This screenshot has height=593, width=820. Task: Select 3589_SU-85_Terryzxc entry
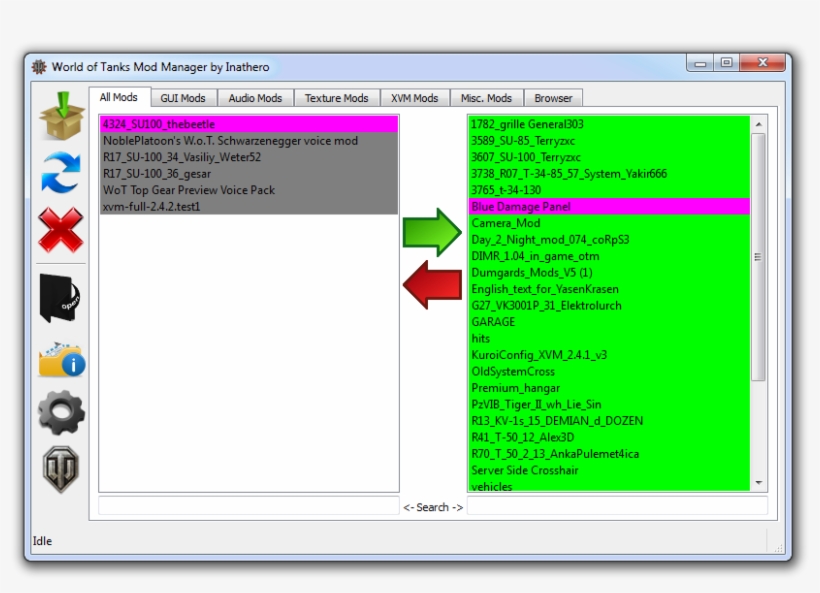[609, 141]
